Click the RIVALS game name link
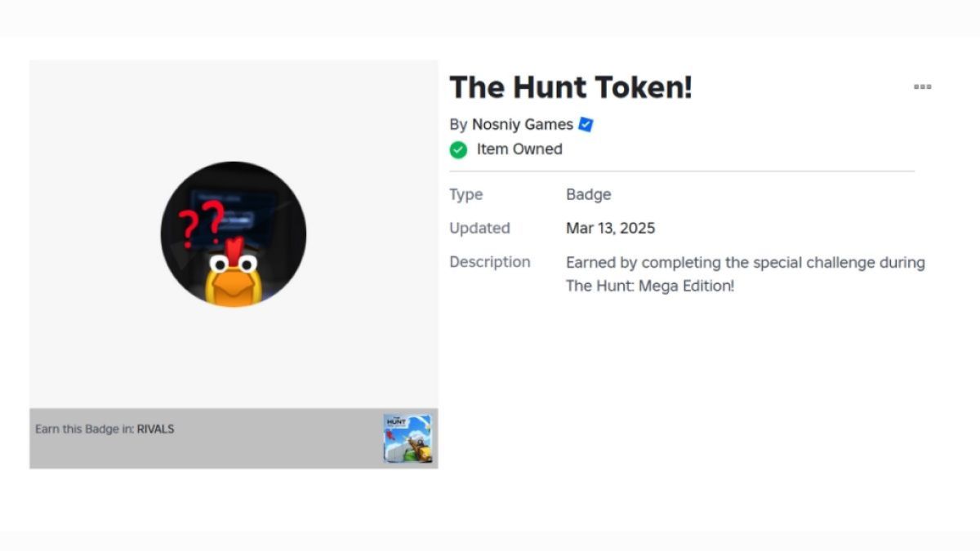Image resolution: width=980 pixels, height=551 pixels. pyautogui.click(x=155, y=429)
